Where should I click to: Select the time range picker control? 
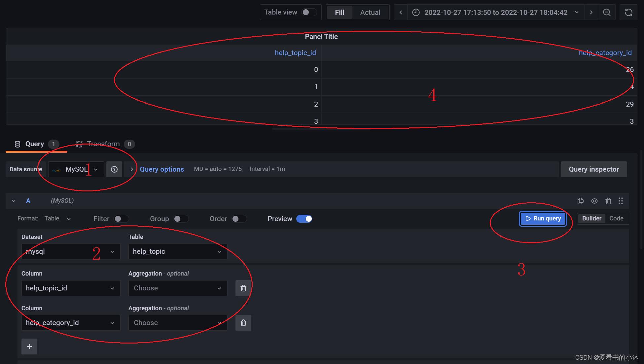coord(495,12)
